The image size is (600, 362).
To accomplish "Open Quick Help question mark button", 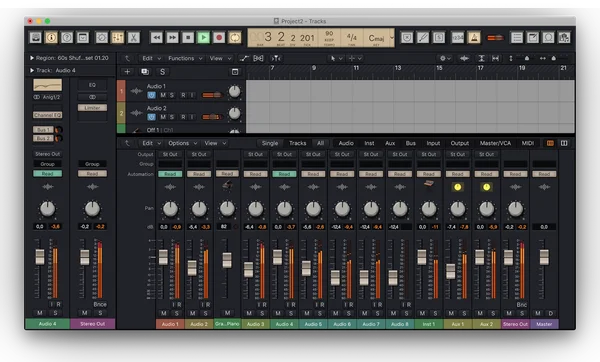I will point(67,38).
